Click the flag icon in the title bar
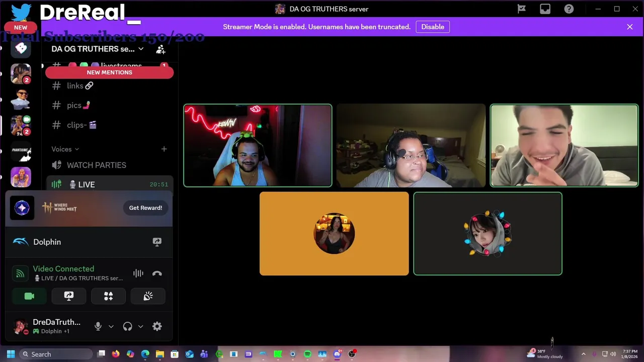This screenshot has width=644, height=362. click(522, 9)
